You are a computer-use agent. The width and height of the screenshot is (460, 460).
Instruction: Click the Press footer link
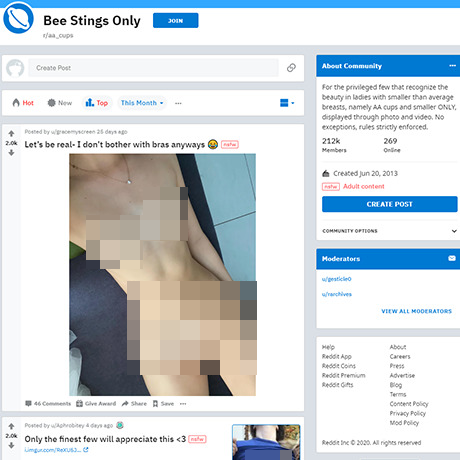pos(397,366)
